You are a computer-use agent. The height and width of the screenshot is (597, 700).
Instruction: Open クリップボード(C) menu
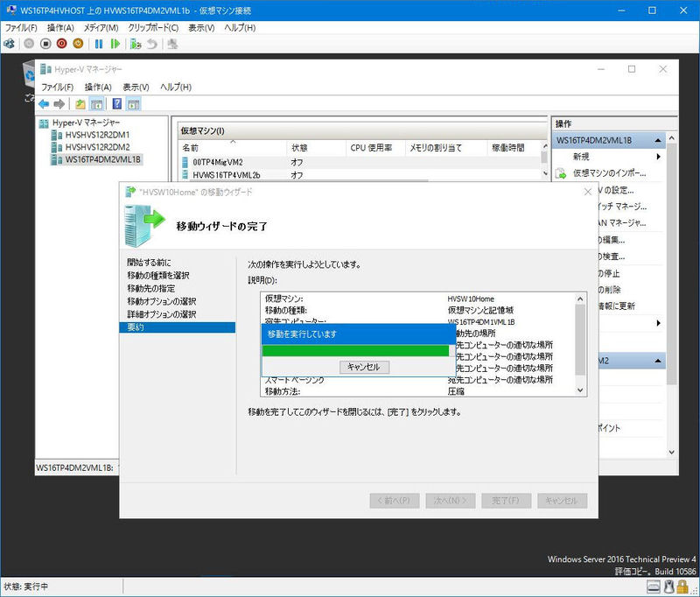coord(153,28)
